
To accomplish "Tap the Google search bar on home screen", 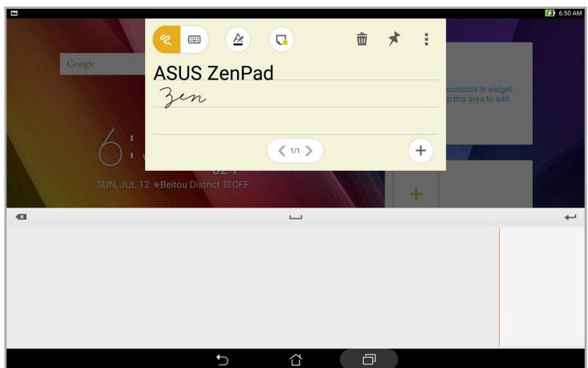I will [103, 64].
